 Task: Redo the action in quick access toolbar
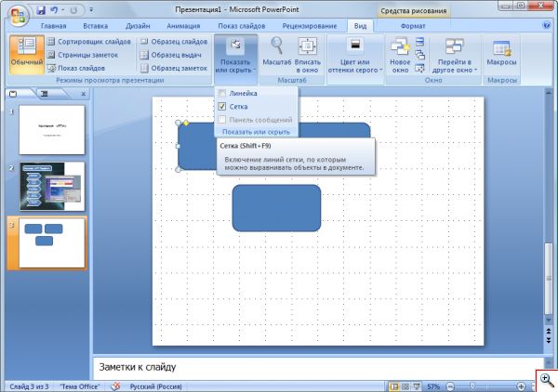pos(73,10)
